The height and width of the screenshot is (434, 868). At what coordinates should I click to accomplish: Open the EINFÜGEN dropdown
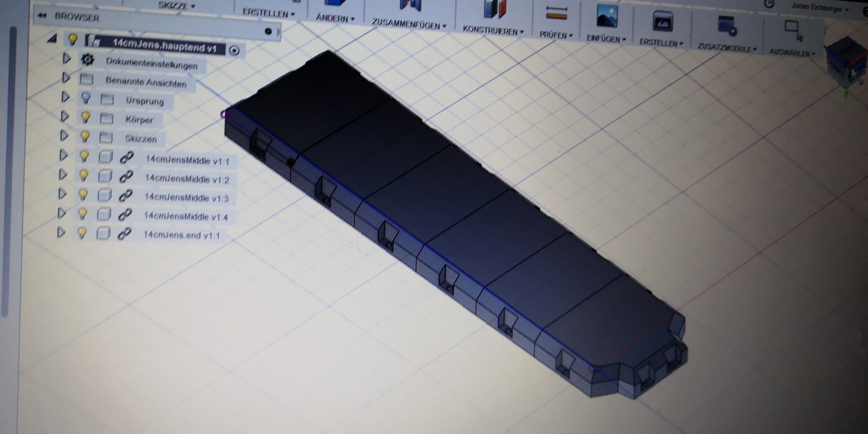click(x=606, y=39)
